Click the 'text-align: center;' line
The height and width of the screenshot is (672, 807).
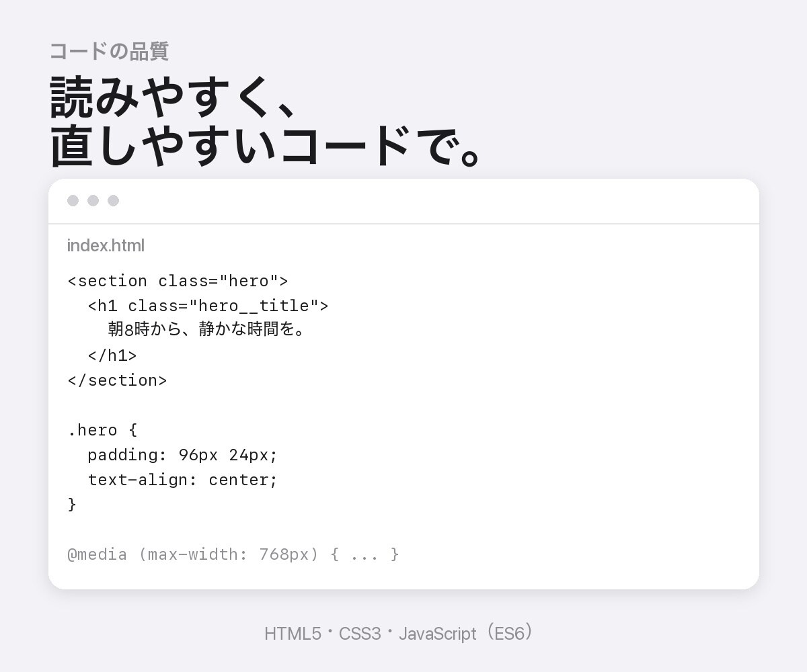[x=182, y=480]
